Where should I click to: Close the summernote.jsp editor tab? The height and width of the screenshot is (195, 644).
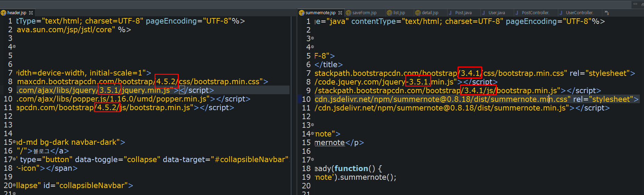[340, 13]
